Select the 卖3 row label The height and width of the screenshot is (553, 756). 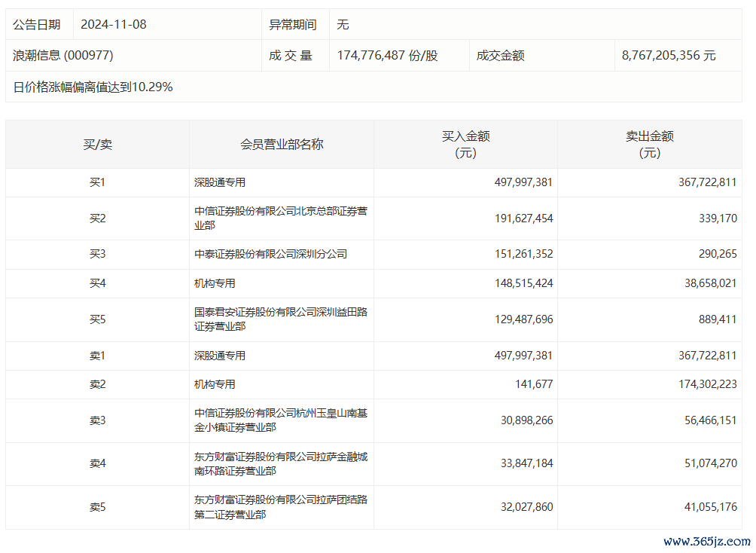97,420
